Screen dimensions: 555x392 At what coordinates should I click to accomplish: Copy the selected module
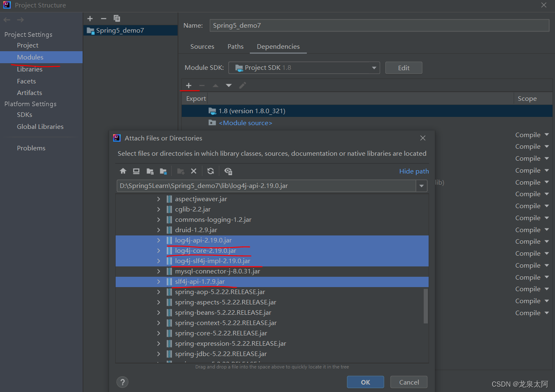(x=117, y=19)
